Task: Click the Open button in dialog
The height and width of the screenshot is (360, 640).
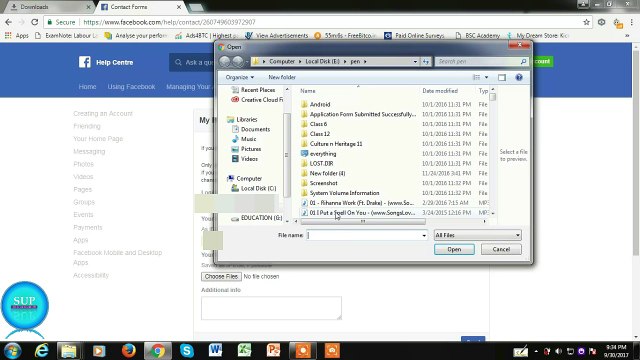Action: coord(454,249)
